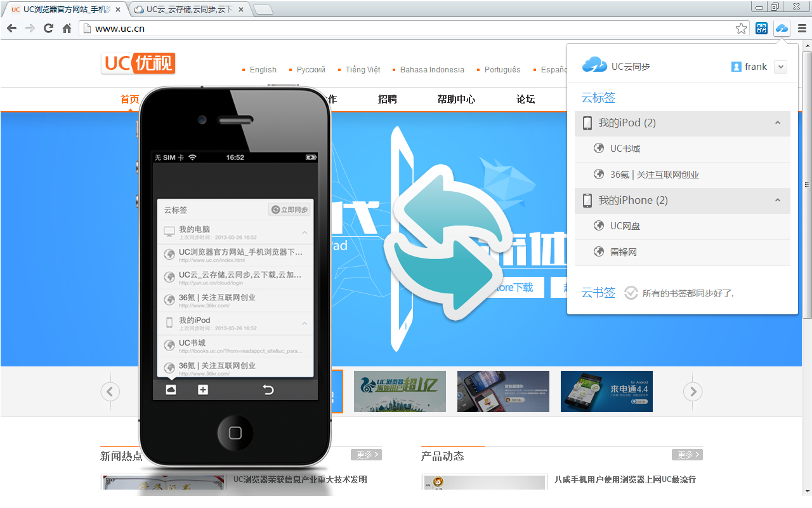Click 更多 beside 产品动态
This screenshot has height=508, width=812.
687,455
